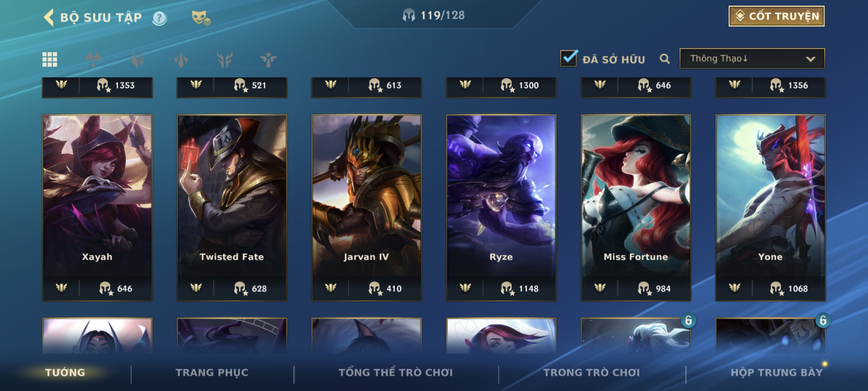Open the magnifying glass search icon
This screenshot has width=868, height=391.
click(664, 59)
